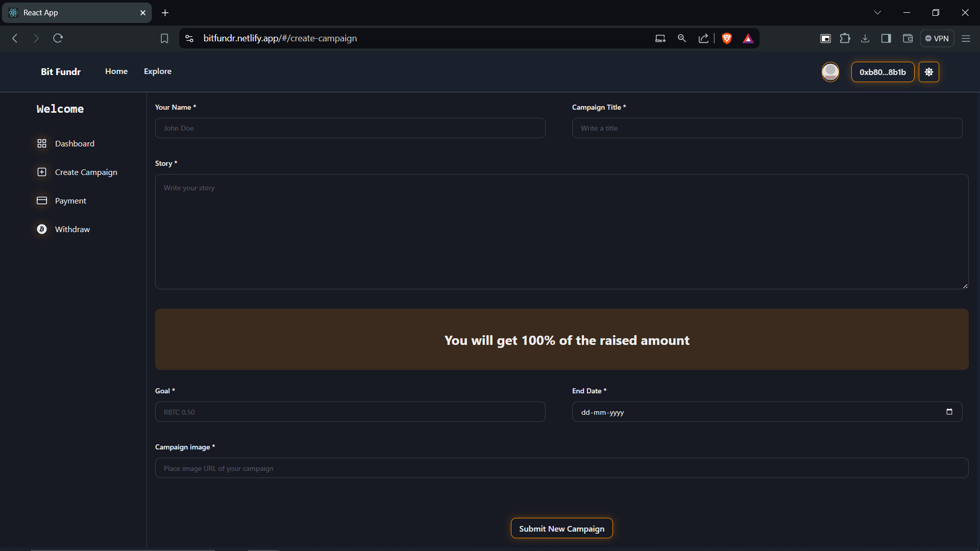Focus the Campaign Title input field
Image resolution: width=980 pixels, height=551 pixels.
click(x=767, y=128)
